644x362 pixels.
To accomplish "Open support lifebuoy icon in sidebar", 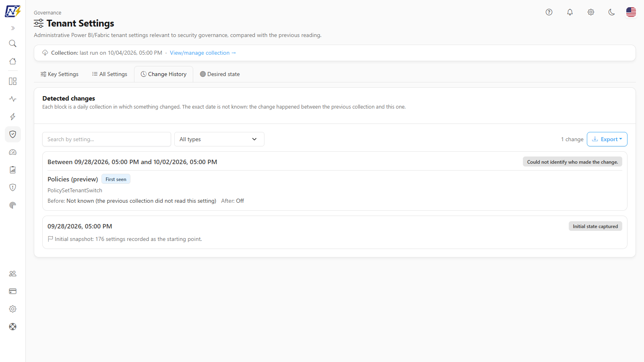I will [x=13, y=327].
